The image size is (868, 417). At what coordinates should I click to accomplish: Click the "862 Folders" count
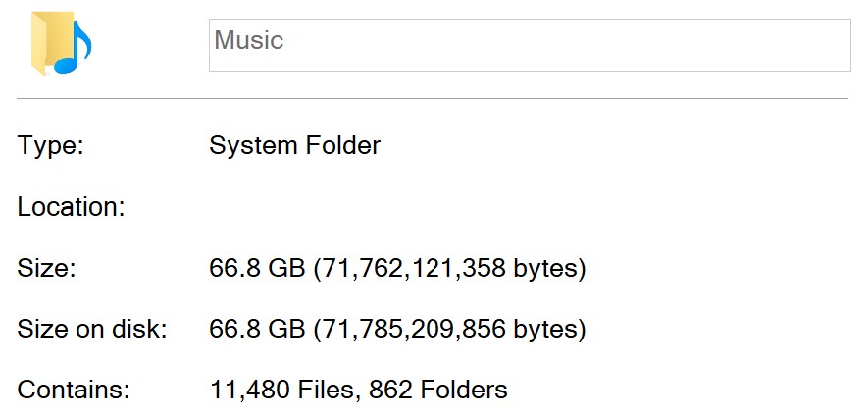(437, 390)
